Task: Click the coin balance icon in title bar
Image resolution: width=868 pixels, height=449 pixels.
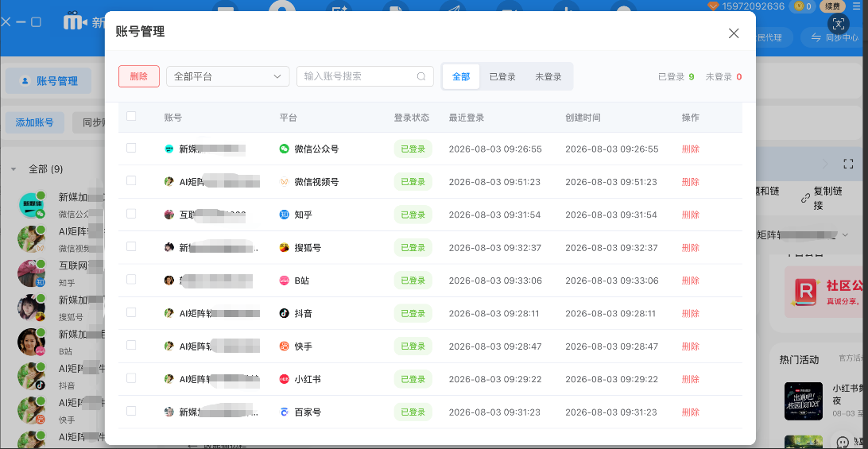Action: pos(799,6)
